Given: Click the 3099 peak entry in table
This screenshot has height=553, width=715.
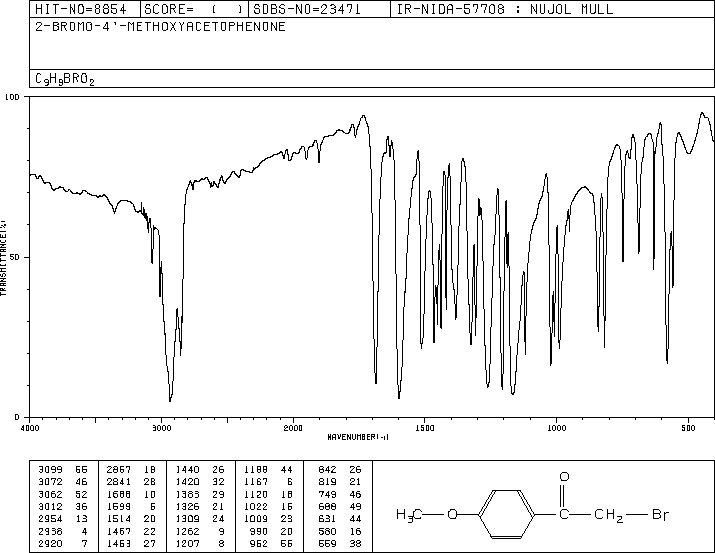Looking at the screenshot, I should [x=62, y=469].
